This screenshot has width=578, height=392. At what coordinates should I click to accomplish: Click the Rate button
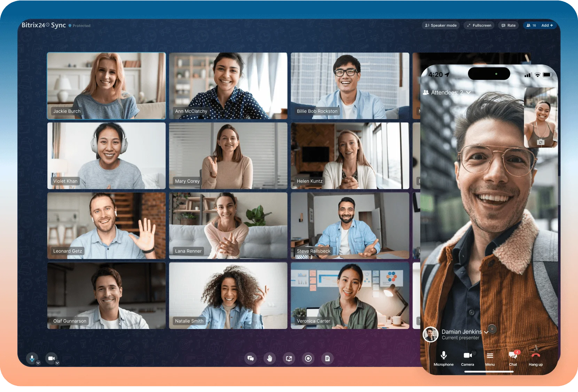coord(508,25)
